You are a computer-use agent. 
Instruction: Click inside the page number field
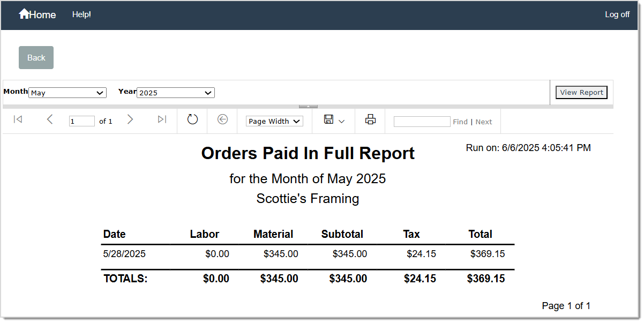[x=81, y=121]
